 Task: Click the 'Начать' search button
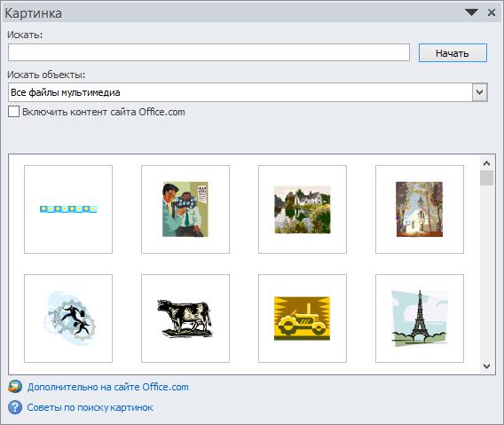point(453,52)
